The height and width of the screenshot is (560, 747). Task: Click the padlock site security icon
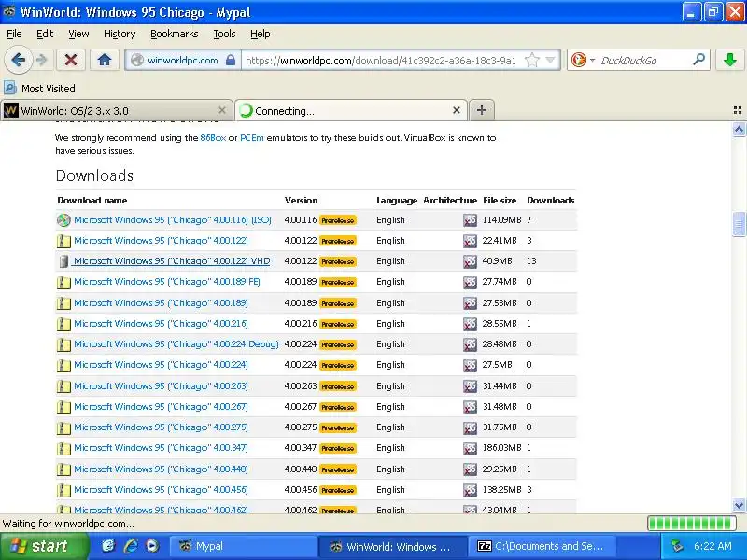click(231, 60)
